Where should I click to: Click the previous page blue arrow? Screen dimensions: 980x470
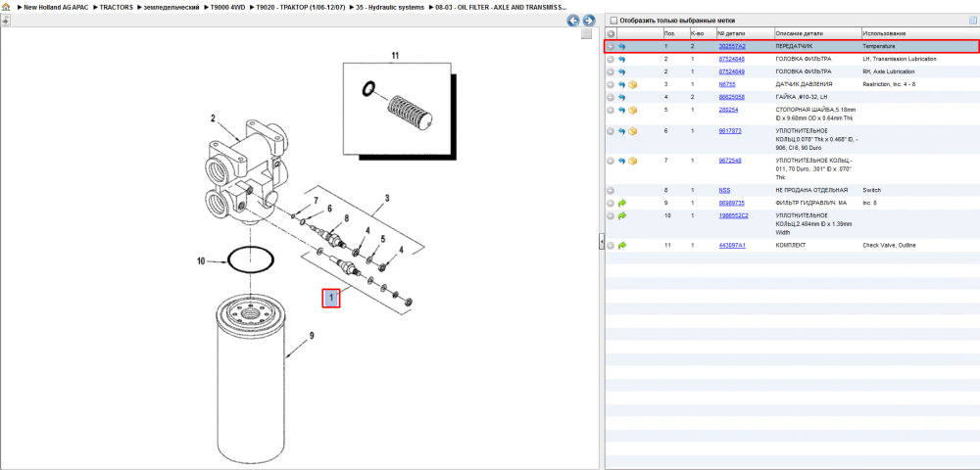pos(573,21)
